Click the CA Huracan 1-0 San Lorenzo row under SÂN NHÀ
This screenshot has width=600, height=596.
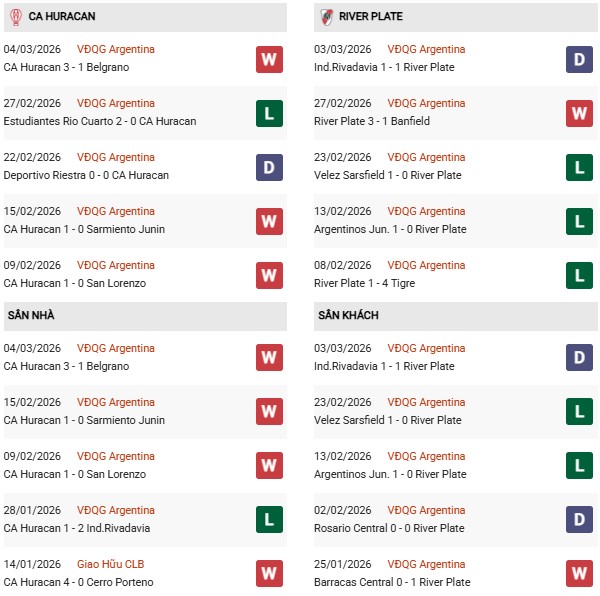(x=75, y=474)
